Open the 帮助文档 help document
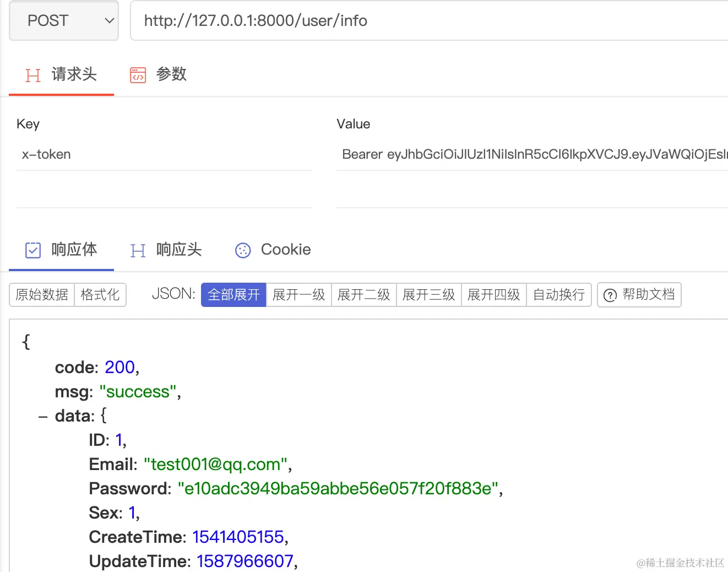Viewport: 728px width, 572px height. point(639,295)
